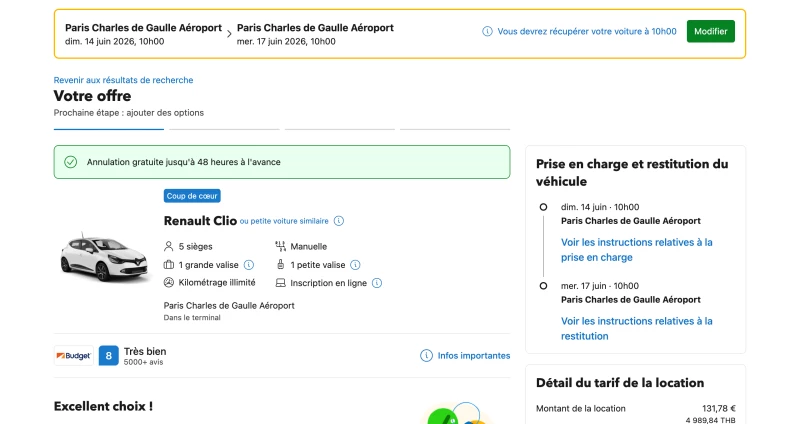The image size is (800, 424).
Task: Click the info icon beside "ou petite voiture similaire"
Action: (x=339, y=221)
